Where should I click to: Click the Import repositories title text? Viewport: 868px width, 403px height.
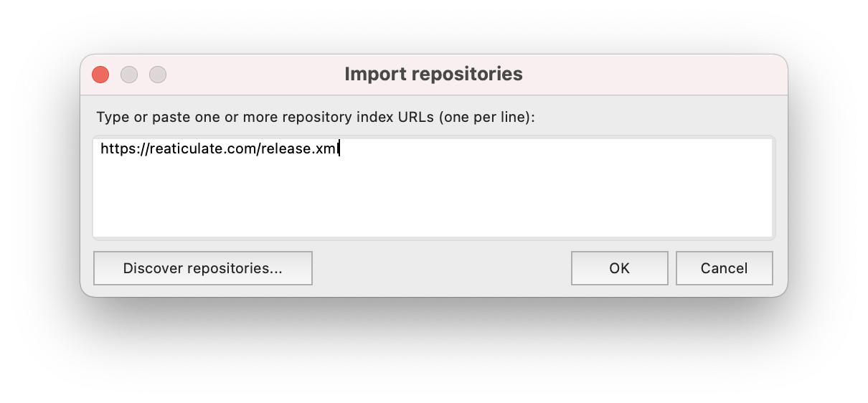[x=433, y=74]
